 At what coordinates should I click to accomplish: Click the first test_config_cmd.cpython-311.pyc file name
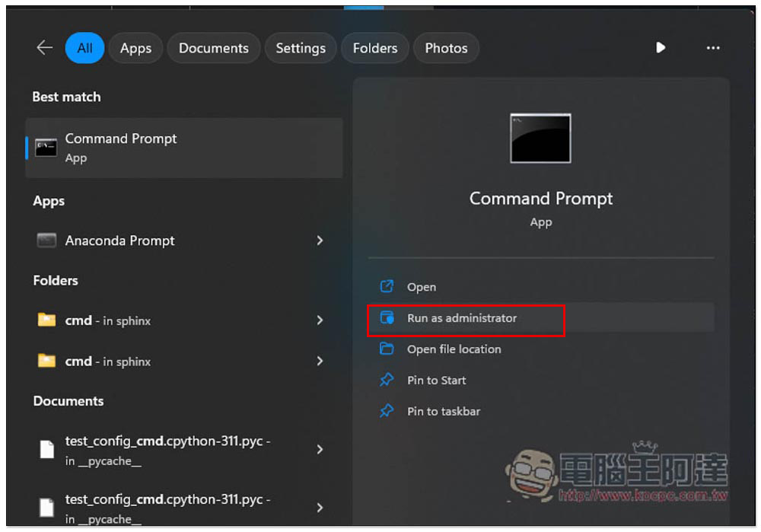click(167, 441)
